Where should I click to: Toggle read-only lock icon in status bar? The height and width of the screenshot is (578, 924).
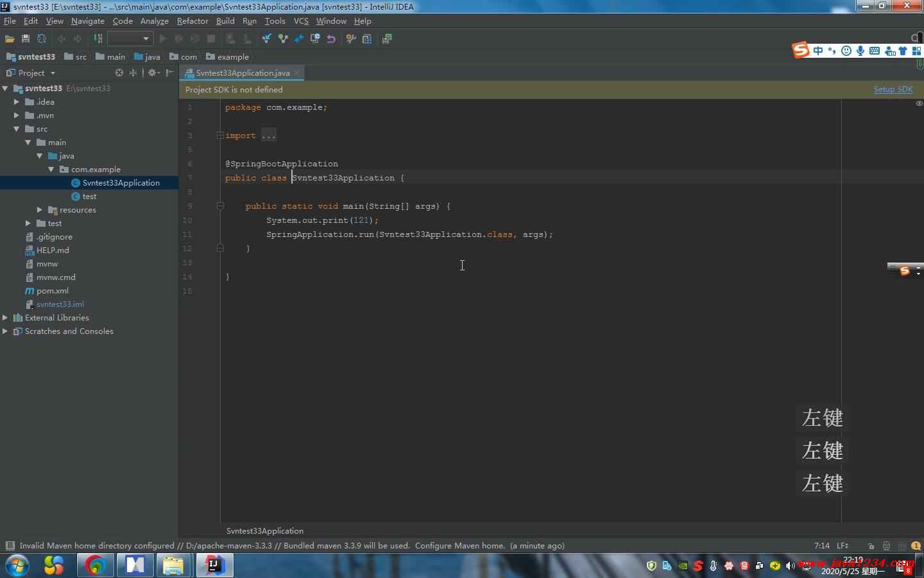click(x=871, y=546)
